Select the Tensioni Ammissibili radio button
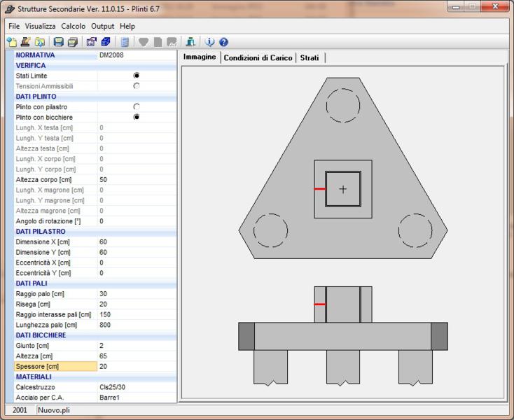This screenshot has height=420, width=514. coord(137,86)
